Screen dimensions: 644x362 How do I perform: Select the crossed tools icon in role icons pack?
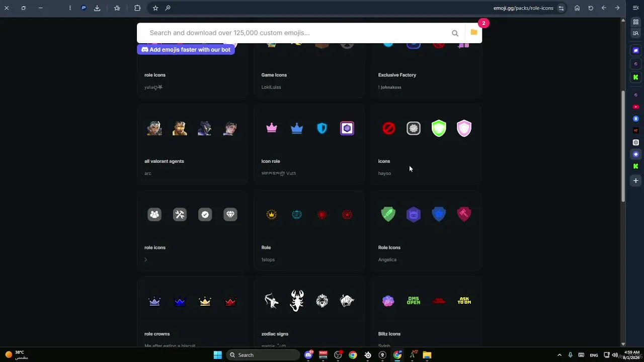[180, 215]
